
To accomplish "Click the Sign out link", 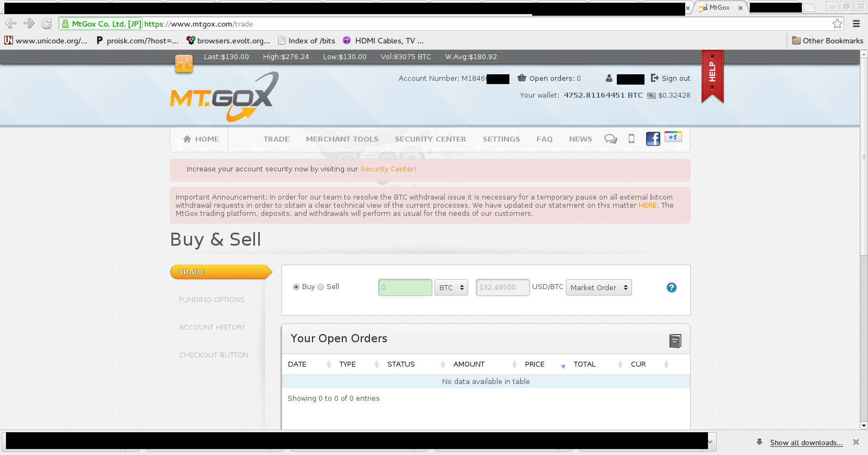I will (x=671, y=78).
